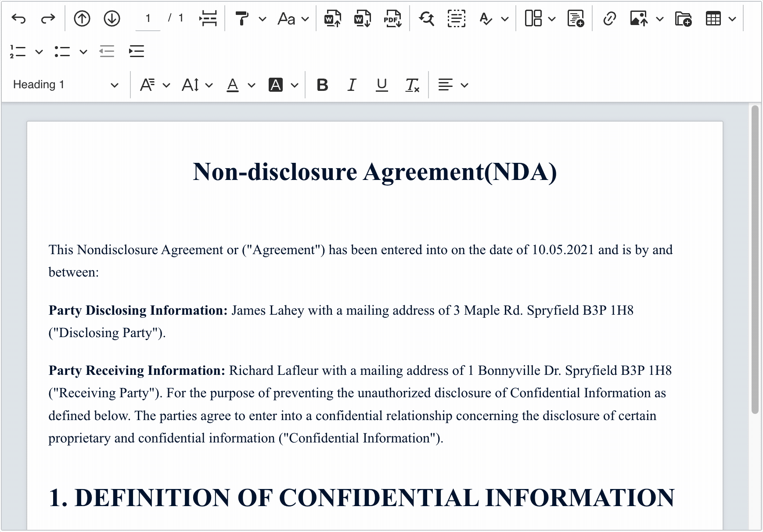Screen dimensions: 763x532
Task: Click the Insert Link icon
Action: tap(609, 18)
